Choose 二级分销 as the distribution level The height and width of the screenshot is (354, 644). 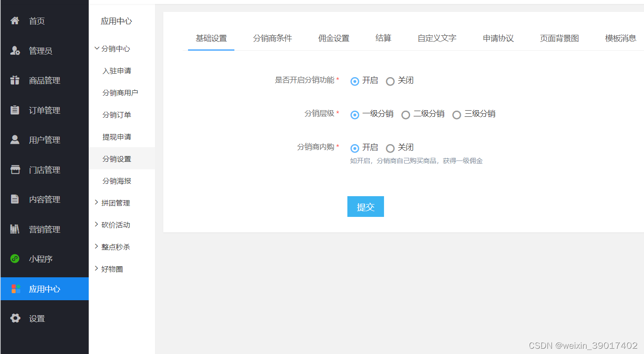coord(405,115)
